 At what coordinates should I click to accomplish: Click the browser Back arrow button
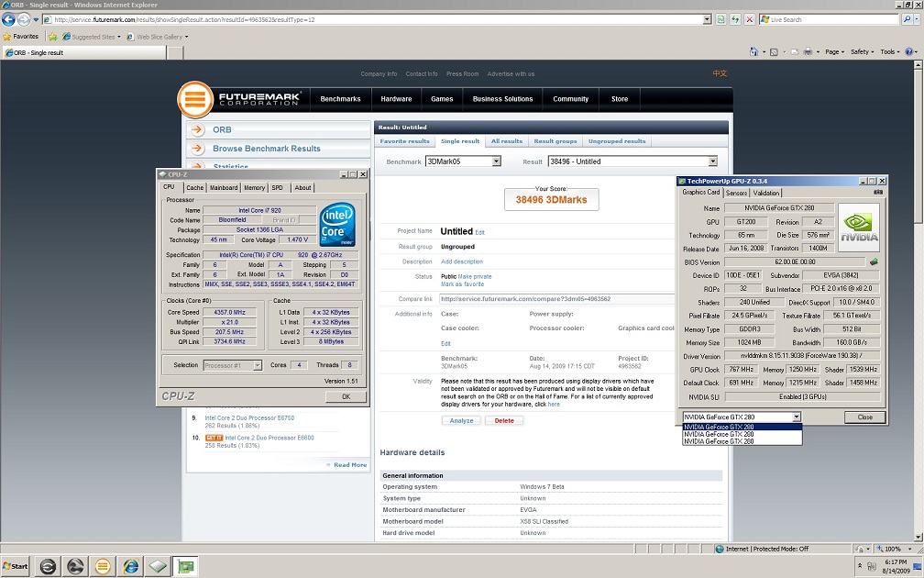tap(8, 19)
